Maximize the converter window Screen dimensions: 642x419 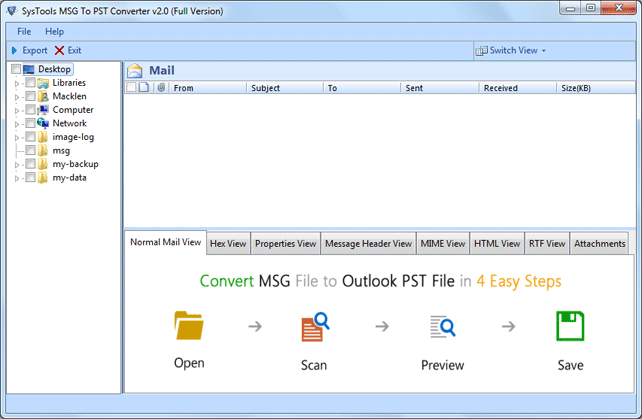[590, 8]
